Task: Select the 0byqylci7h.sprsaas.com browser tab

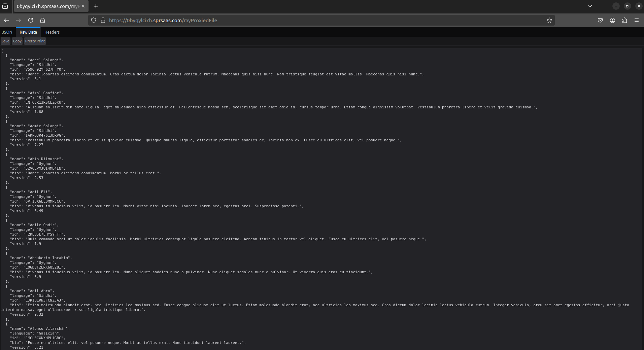Action: [50, 6]
